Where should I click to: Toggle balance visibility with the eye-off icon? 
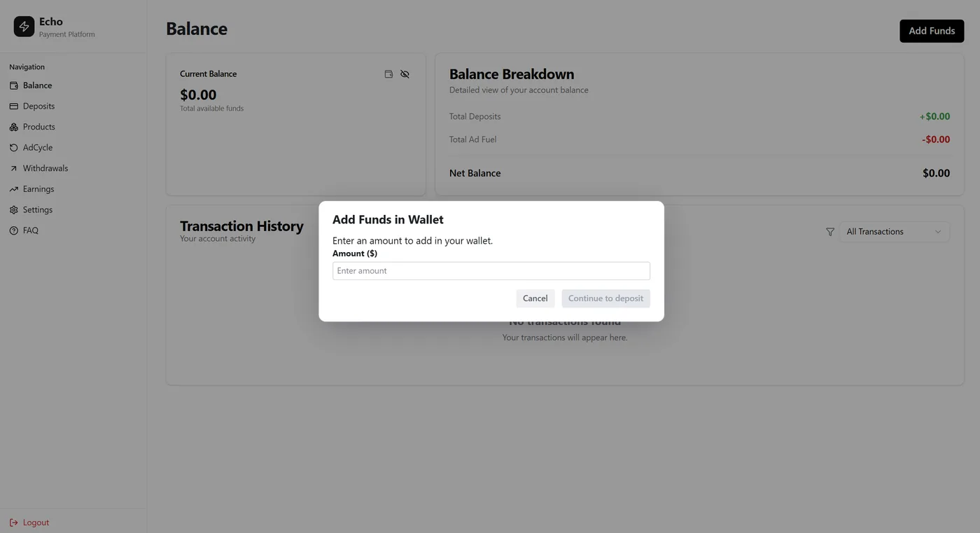pyautogui.click(x=405, y=74)
